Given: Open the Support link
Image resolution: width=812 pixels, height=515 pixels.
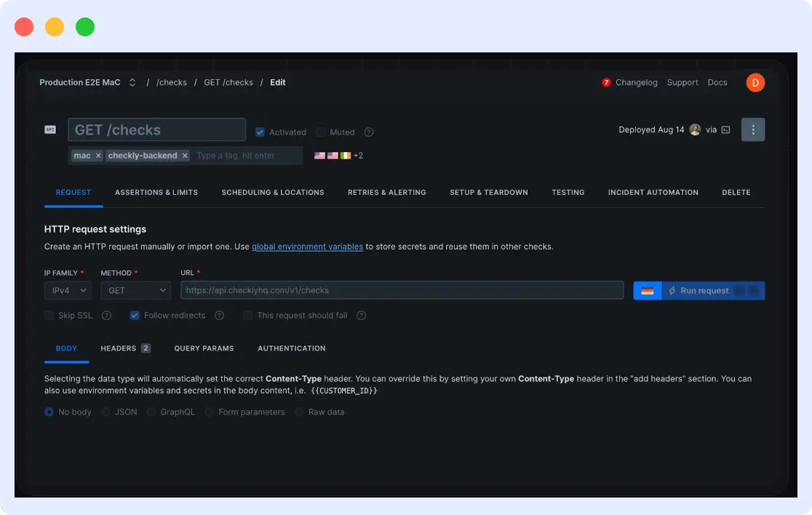Looking at the screenshot, I should coord(682,82).
